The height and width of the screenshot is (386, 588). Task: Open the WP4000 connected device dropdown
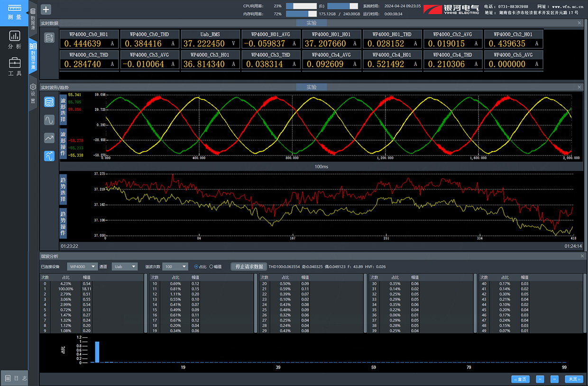point(82,267)
